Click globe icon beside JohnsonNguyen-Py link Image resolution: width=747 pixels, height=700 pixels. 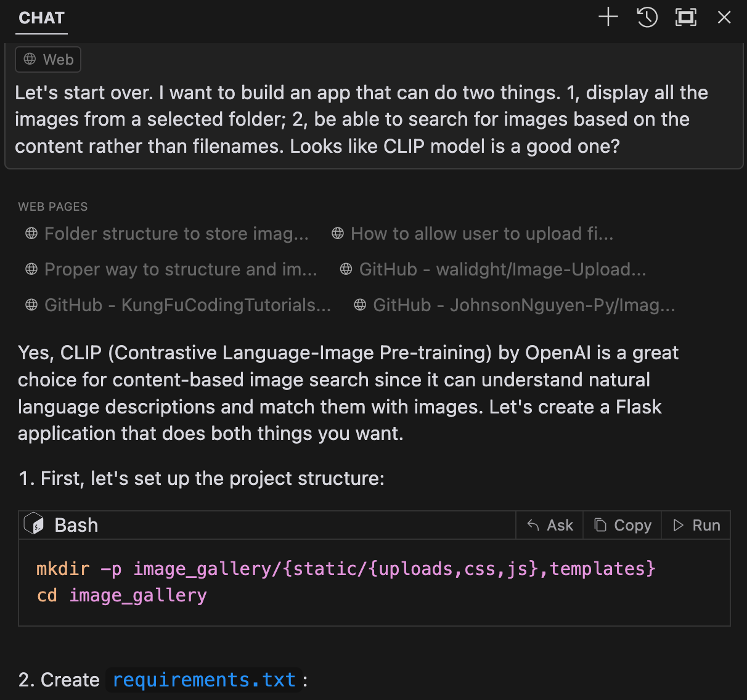[x=360, y=305]
